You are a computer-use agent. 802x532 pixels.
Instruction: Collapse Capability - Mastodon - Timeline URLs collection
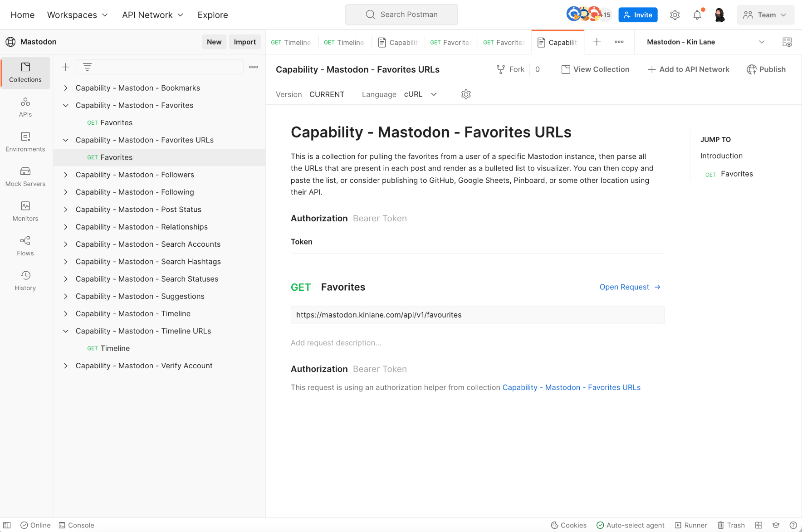(66, 331)
